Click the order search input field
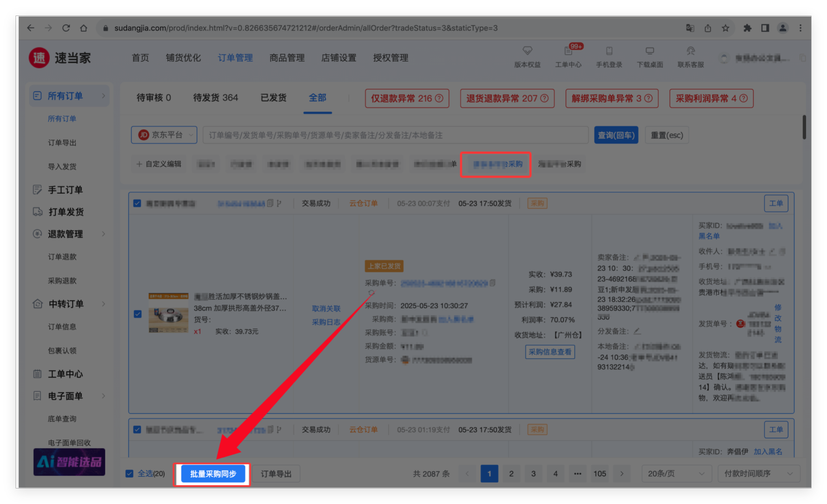This screenshot has height=504, width=827. pos(395,135)
